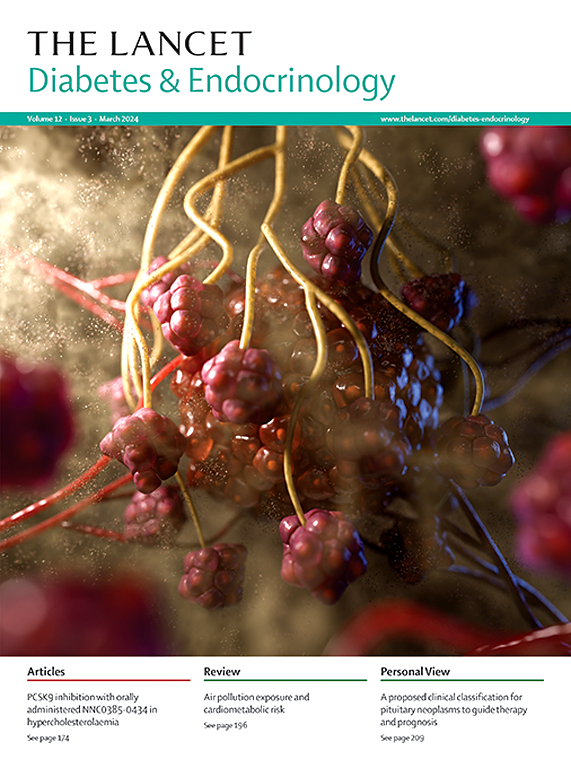
Task: Open the PCSK9 inhibition article title
Action: [x=92, y=709]
